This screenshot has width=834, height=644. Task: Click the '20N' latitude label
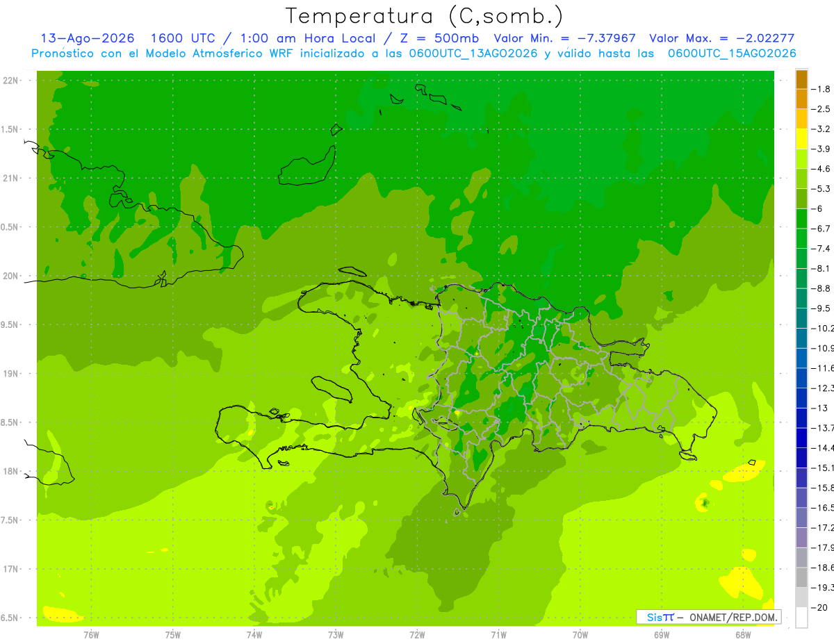[x=12, y=276]
